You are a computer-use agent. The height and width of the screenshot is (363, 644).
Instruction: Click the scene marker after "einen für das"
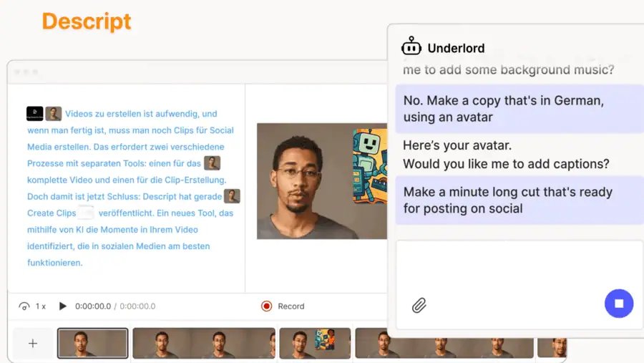[212, 163]
